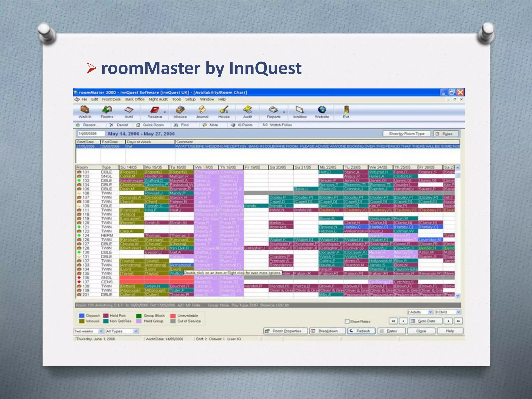Open the All Types room dropdown
Screen dimensions: 532x399
[135, 331]
